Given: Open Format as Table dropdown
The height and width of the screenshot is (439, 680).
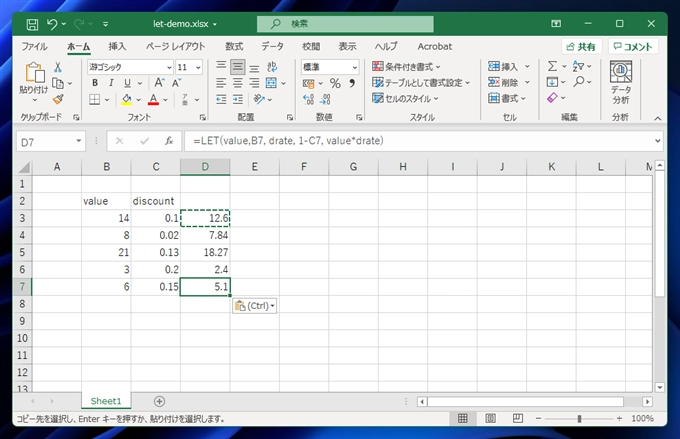Looking at the screenshot, I should pos(421,83).
